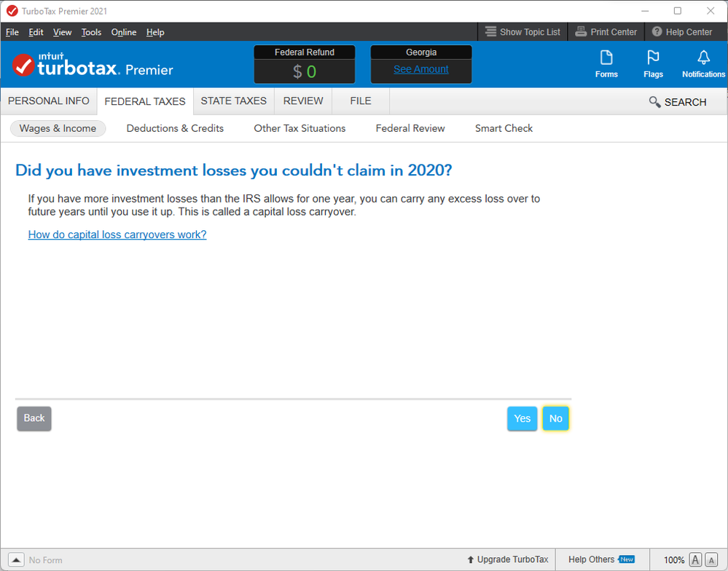
Task: Open 'How do capital loss carryovers work?' link
Action: pyautogui.click(x=117, y=235)
